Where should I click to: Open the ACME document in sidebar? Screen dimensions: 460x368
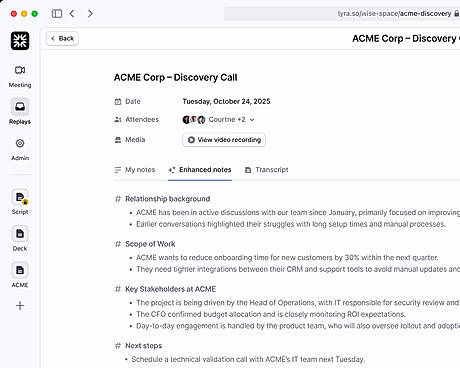coord(20,270)
